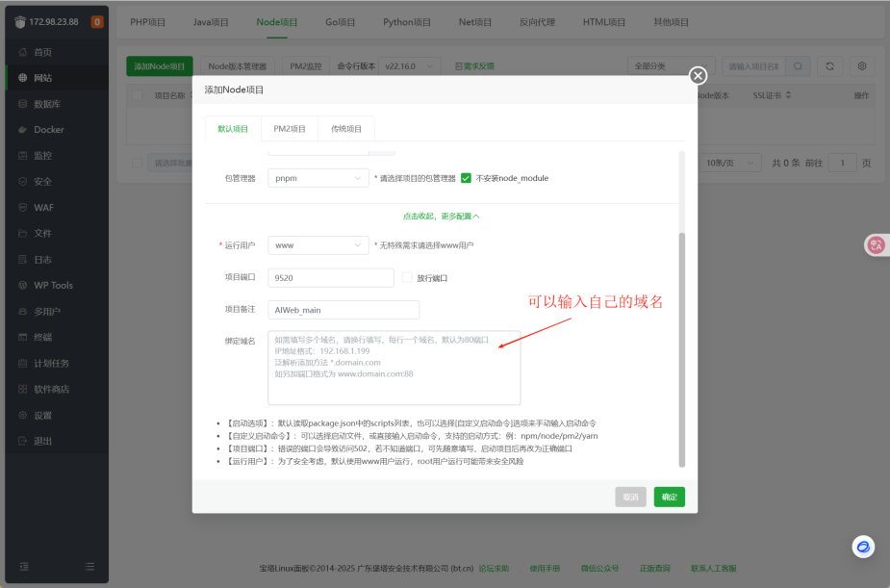Open the HTML项目 tab
This screenshot has width=890, height=588.
pyautogui.click(x=604, y=22)
